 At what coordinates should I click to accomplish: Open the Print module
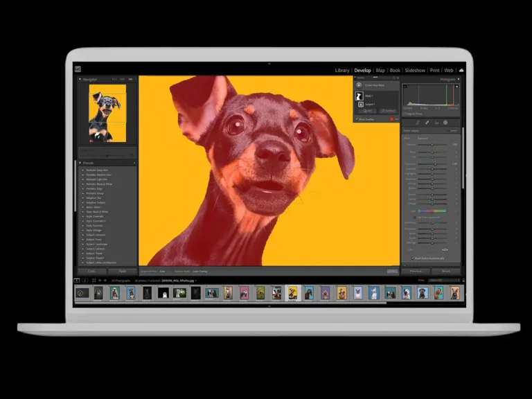click(434, 70)
